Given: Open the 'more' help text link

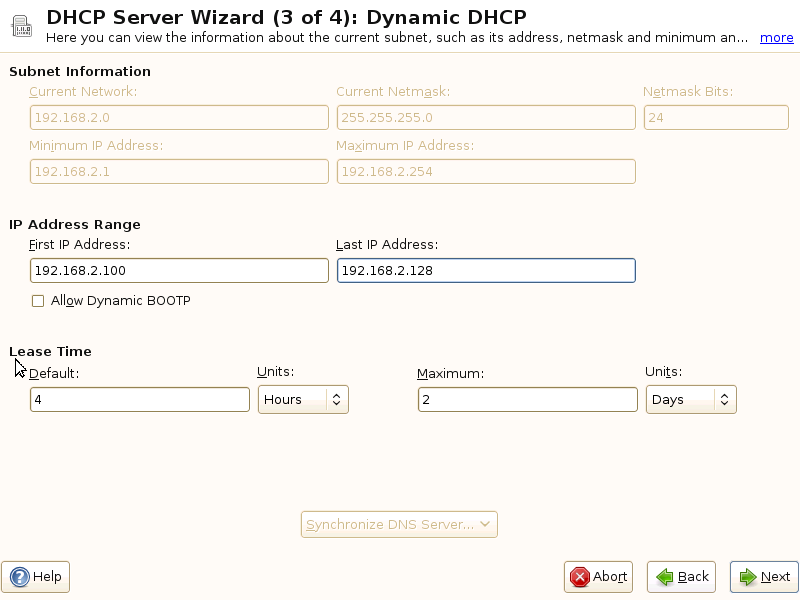Looking at the screenshot, I should click(776, 38).
